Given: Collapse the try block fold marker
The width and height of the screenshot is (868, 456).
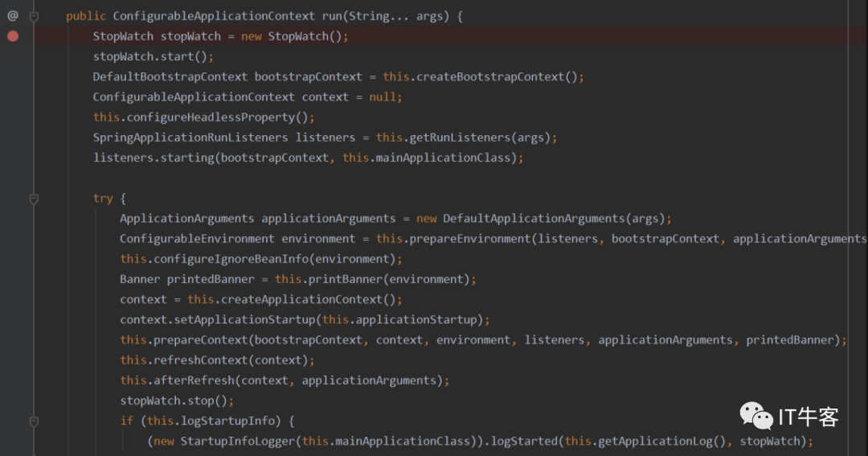Looking at the screenshot, I should click(x=34, y=198).
